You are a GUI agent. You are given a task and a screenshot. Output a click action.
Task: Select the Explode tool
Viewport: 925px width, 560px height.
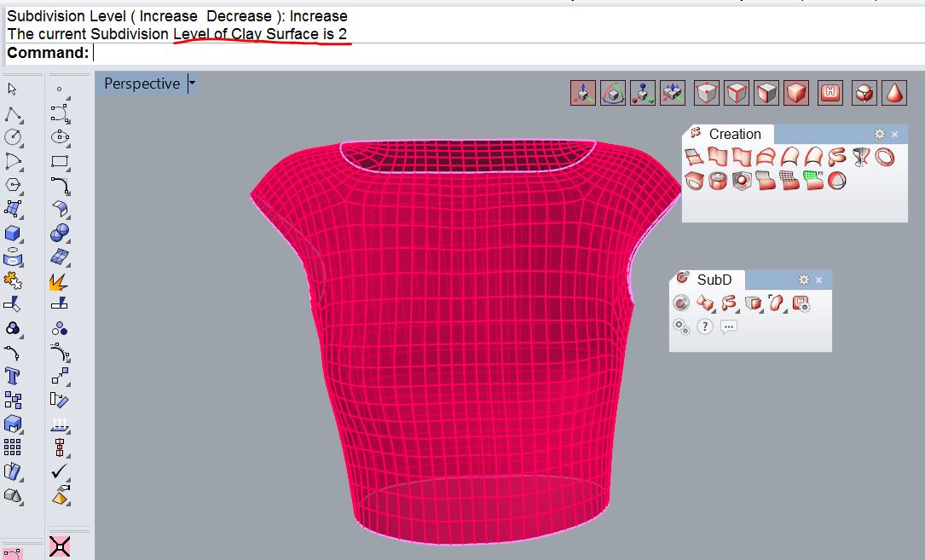[59, 281]
